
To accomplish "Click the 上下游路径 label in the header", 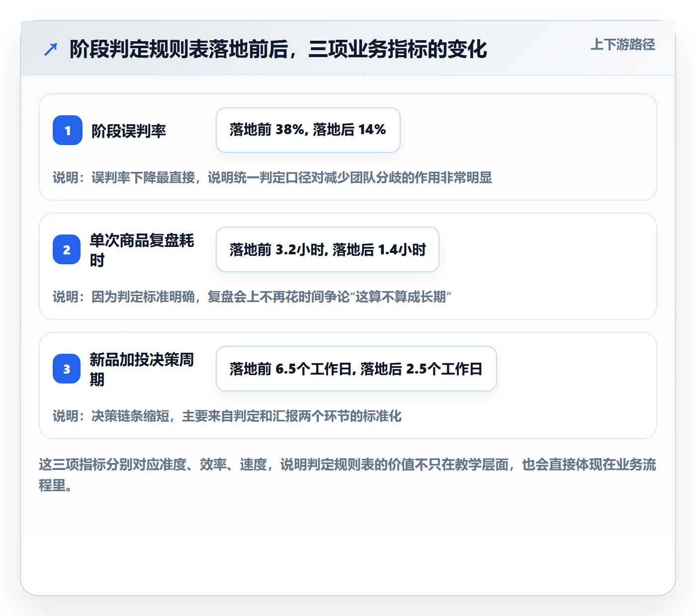I will (623, 45).
